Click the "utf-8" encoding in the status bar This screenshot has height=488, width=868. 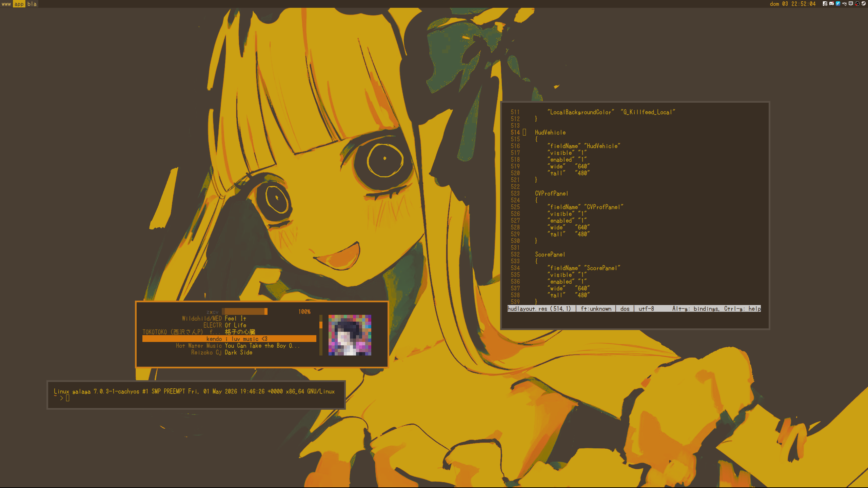pyautogui.click(x=646, y=309)
